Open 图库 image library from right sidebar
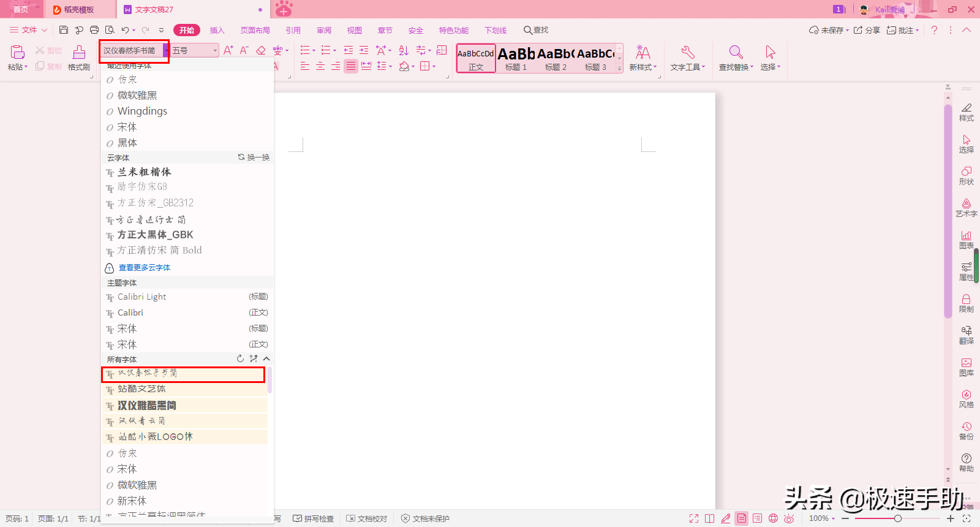This screenshot has height=527, width=980. click(x=967, y=367)
